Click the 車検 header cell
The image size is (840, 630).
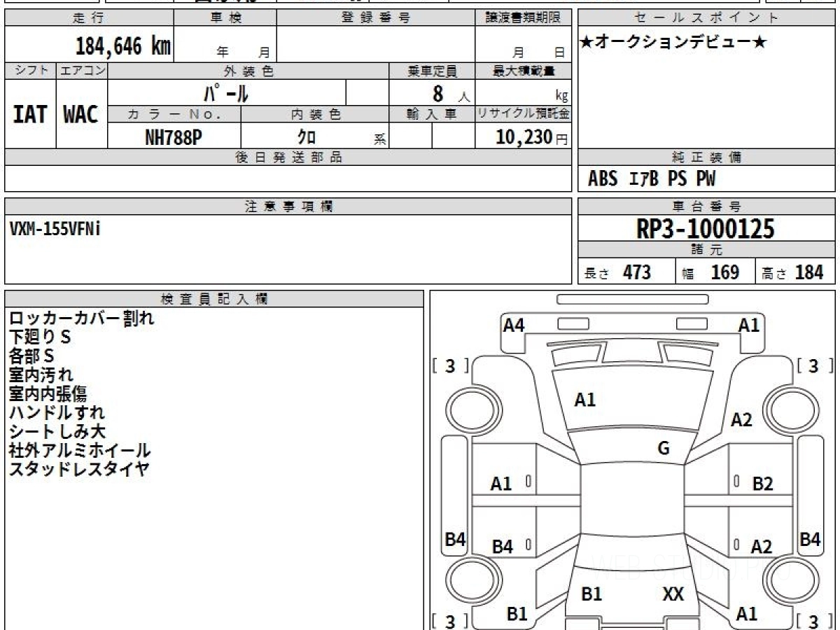pyautogui.click(x=225, y=17)
